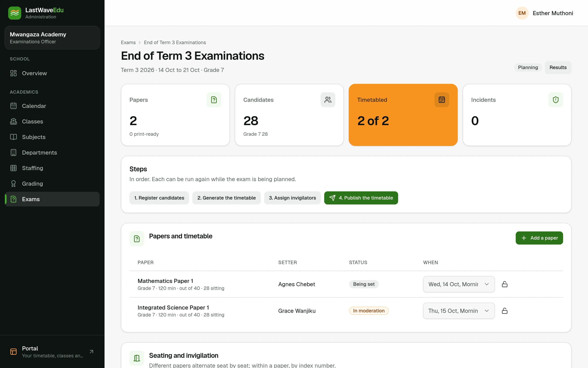Click the Subjects open book icon

coord(13,137)
